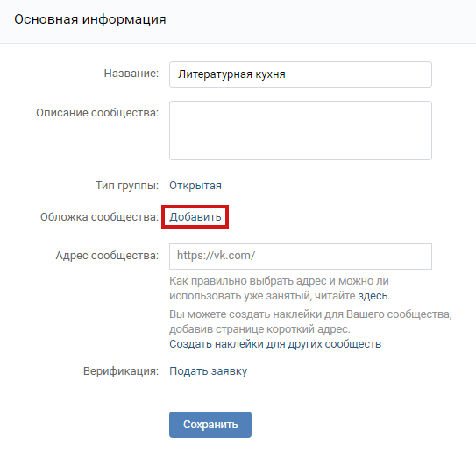Click the horizontal divider above Сохранить
476x451 pixels.
tap(238, 398)
